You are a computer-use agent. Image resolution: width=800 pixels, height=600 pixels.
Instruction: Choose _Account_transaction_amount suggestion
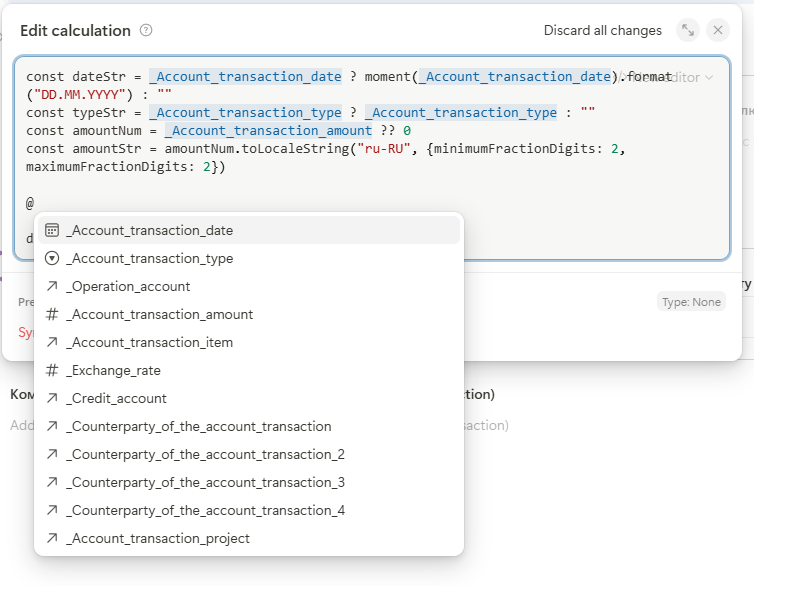249,314
